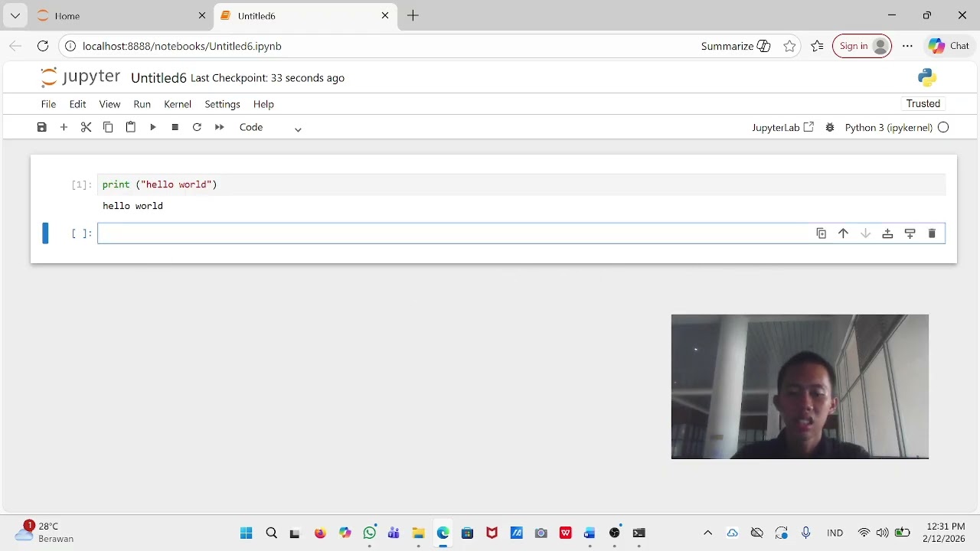The image size is (980, 551).
Task: Move the active cell down
Action: [x=865, y=233]
